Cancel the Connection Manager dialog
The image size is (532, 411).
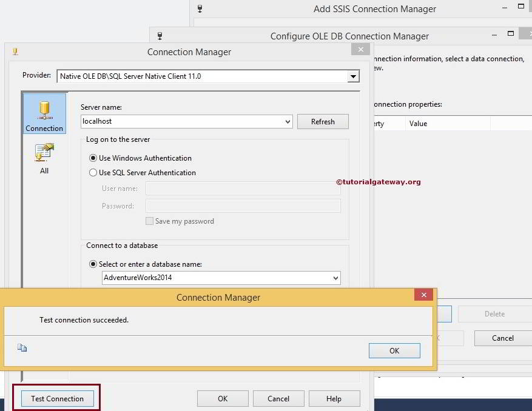(278, 398)
